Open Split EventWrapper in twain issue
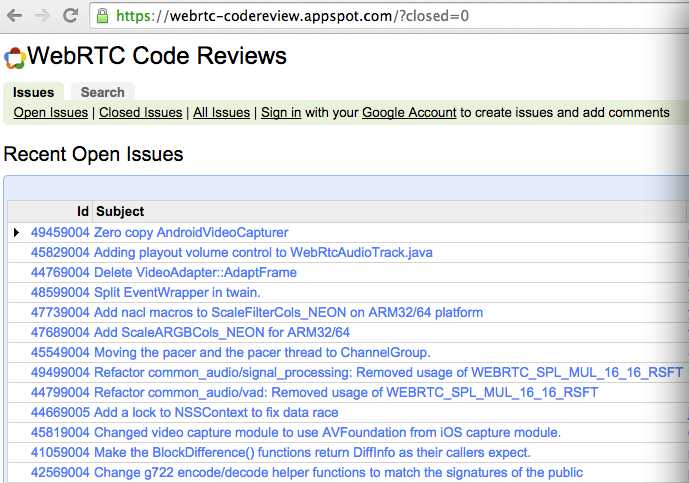The width and height of the screenshot is (689, 483). [x=177, y=292]
